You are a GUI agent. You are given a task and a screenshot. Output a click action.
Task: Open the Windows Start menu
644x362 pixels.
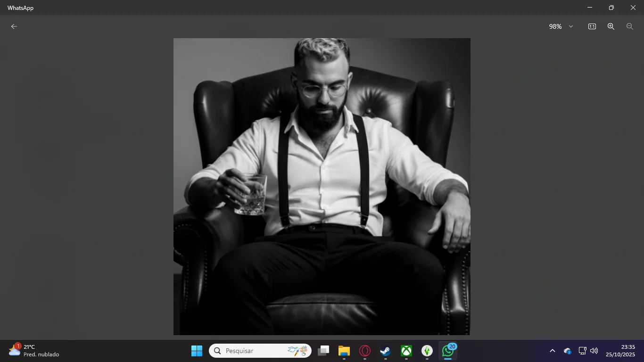[x=197, y=351]
